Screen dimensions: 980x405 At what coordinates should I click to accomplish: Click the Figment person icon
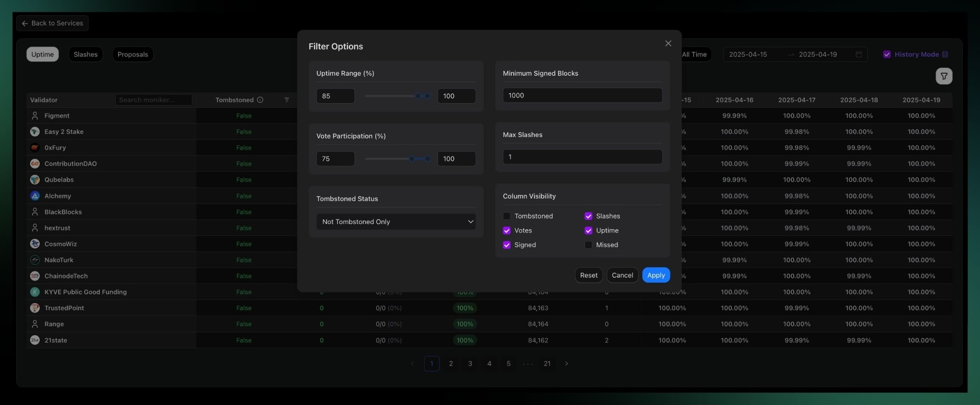[x=35, y=116]
